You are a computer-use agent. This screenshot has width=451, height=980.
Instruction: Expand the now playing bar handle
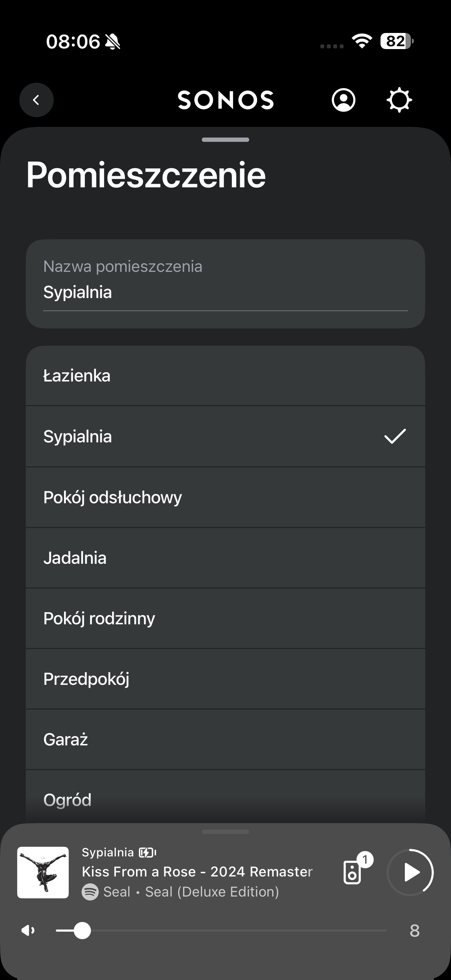225,832
